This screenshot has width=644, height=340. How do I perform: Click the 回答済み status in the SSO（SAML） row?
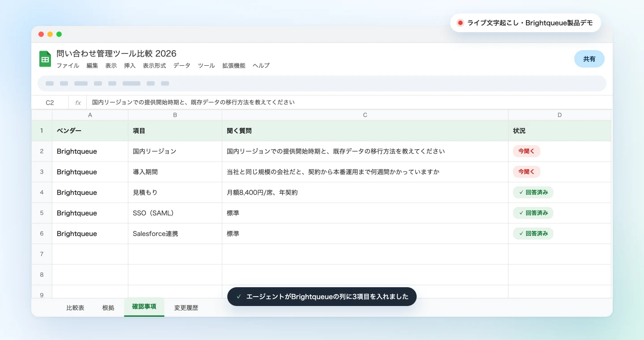[533, 213]
